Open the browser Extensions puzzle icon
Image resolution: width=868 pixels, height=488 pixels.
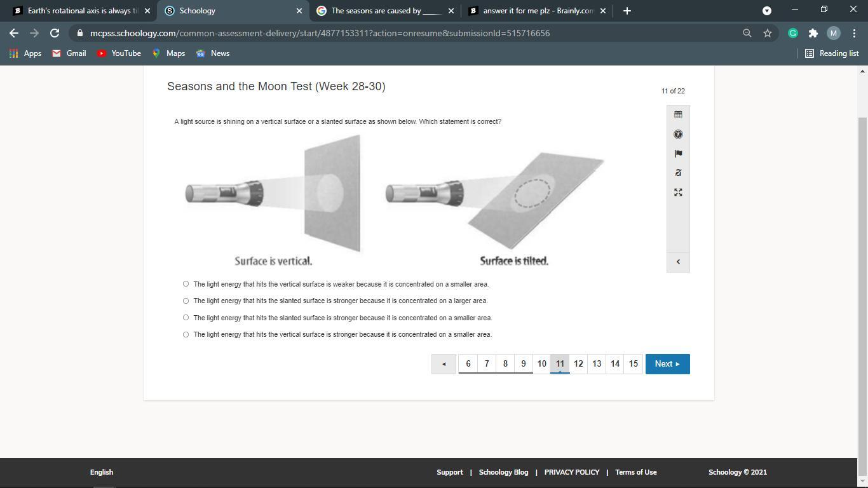(813, 33)
